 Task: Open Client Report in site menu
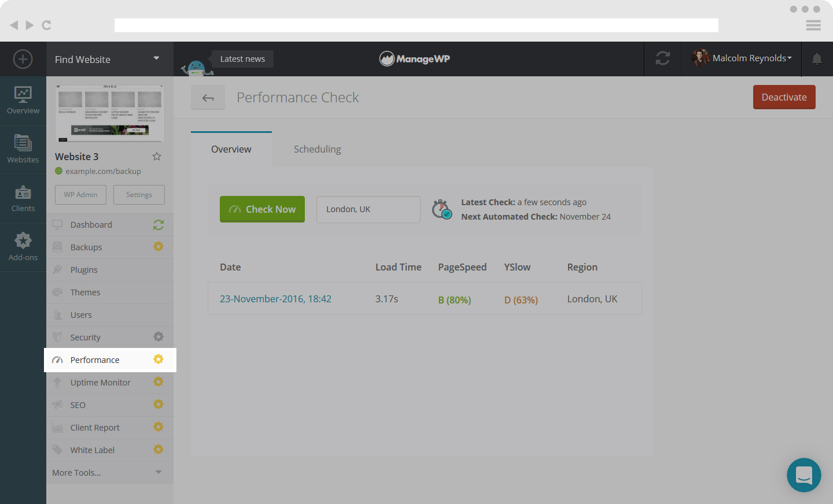(x=110, y=428)
